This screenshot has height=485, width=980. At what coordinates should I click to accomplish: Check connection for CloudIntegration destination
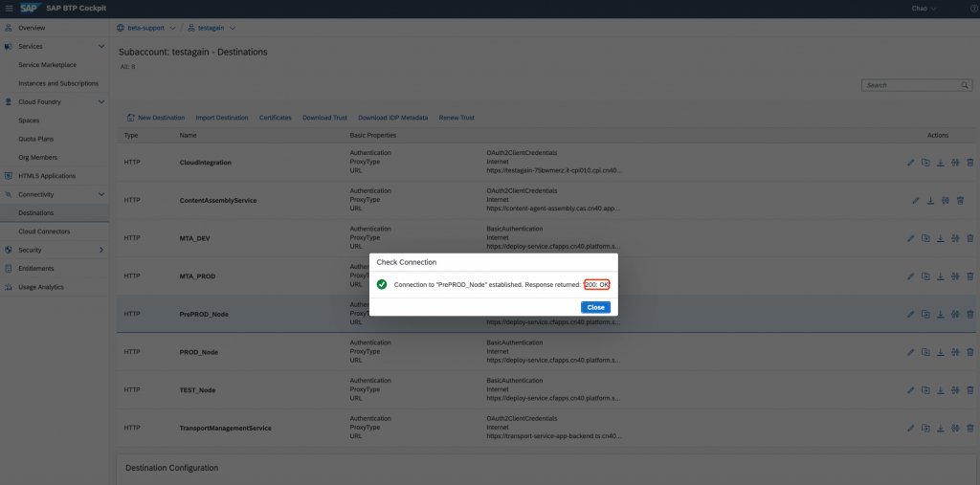tap(956, 163)
